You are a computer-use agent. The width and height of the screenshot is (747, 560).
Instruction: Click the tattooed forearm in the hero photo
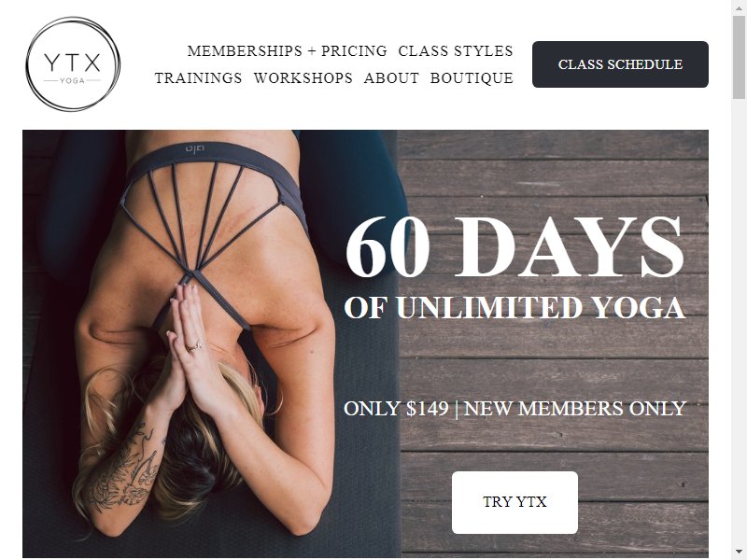tap(126, 471)
